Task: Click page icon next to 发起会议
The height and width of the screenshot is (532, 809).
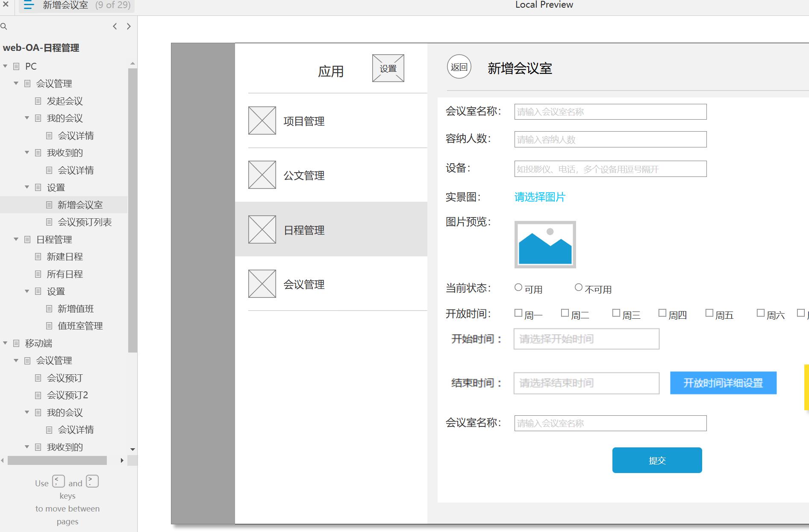Action: (x=38, y=101)
